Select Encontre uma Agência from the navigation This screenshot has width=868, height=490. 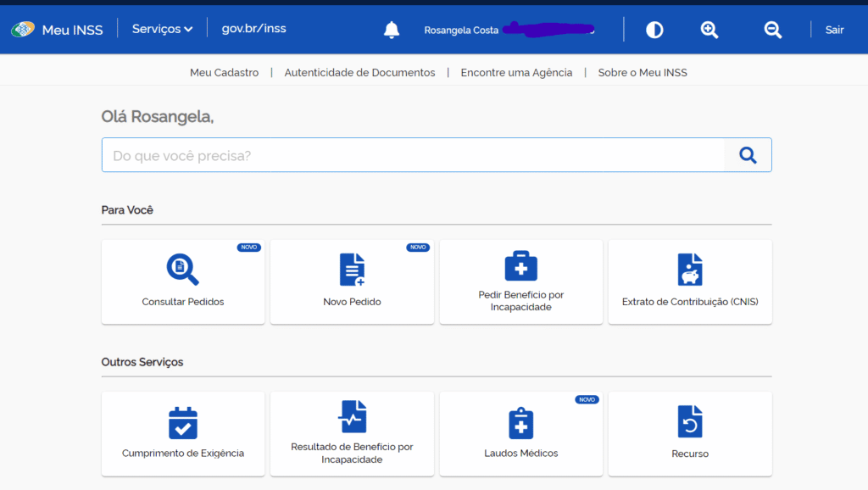tap(516, 73)
